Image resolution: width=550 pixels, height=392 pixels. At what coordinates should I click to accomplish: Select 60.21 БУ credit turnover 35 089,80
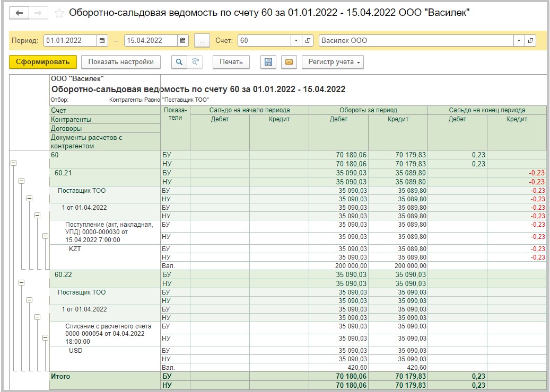coord(398,173)
